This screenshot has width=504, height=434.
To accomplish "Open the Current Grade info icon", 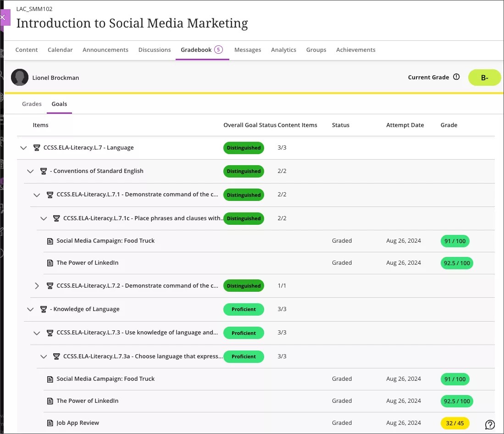I will pos(456,77).
